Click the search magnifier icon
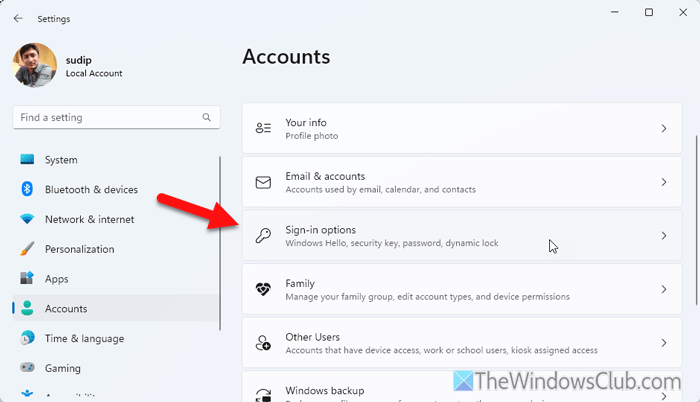Screen dimensions: 700x402 [x=207, y=118]
